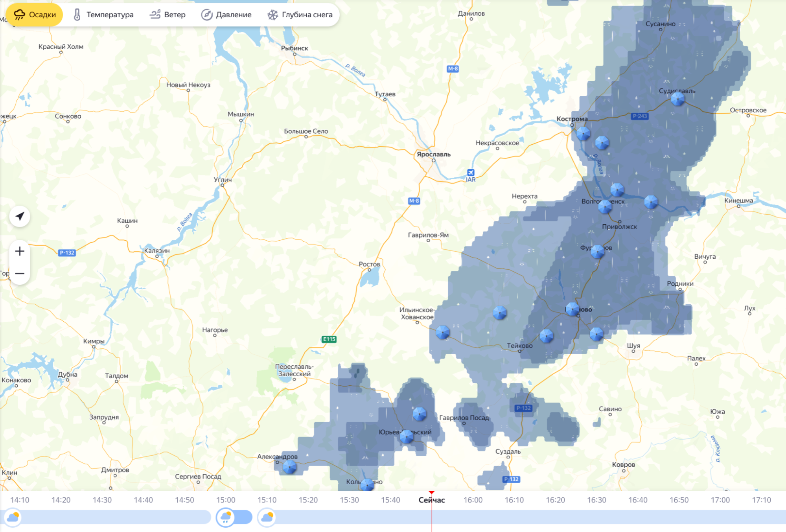This screenshot has width=786, height=532.
Task: Show the Ветер wind layer
Action: [168, 15]
